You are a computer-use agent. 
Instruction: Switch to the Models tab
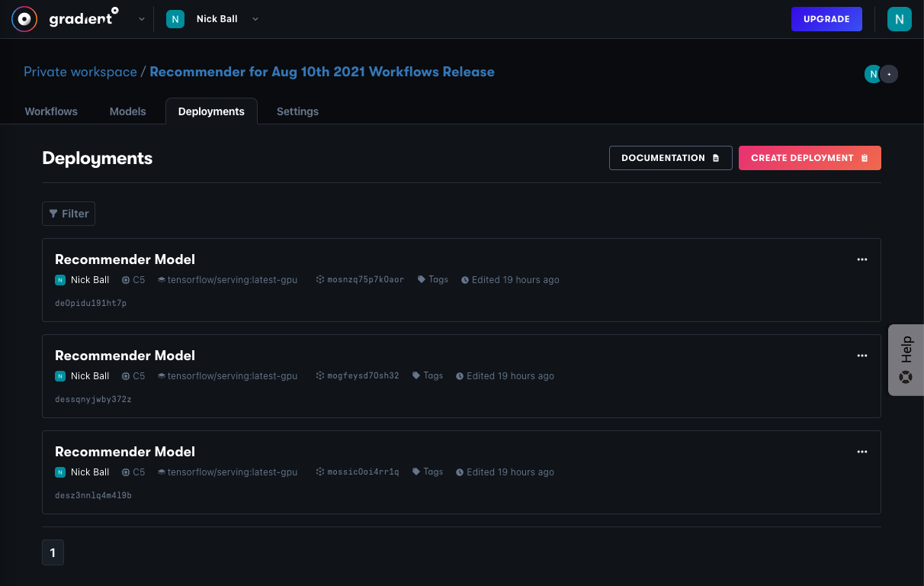pyautogui.click(x=127, y=111)
